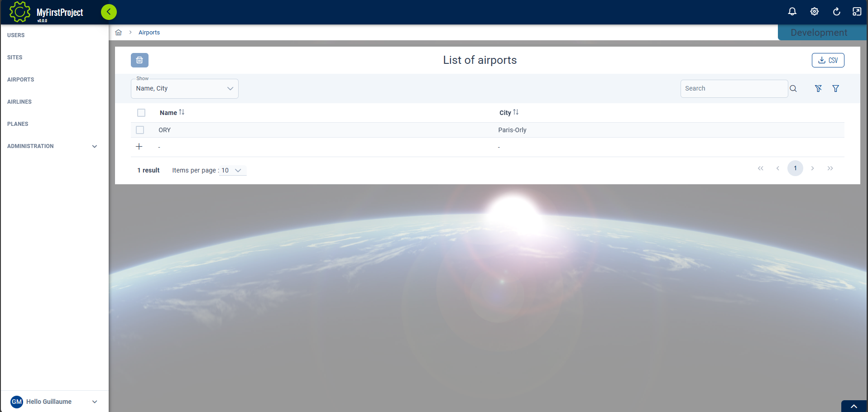Add a new airport row with plus
The height and width of the screenshot is (412, 868).
coord(139,147)
